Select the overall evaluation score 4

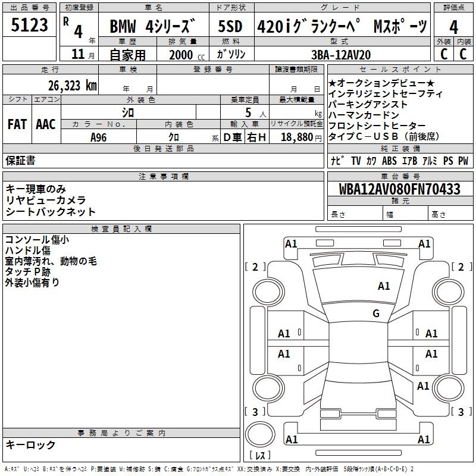[x=453, y=27]
